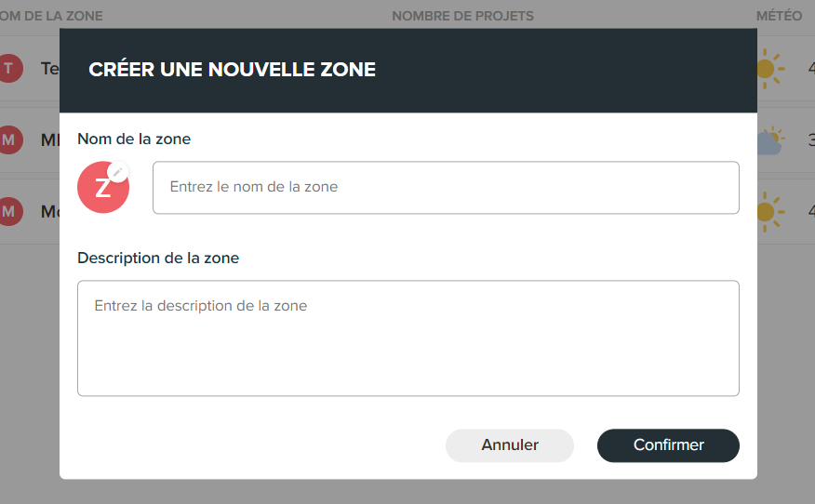Viewport: 815px width, 504px height.
Task: Focus the zone name input field
Action: point(446,188)
